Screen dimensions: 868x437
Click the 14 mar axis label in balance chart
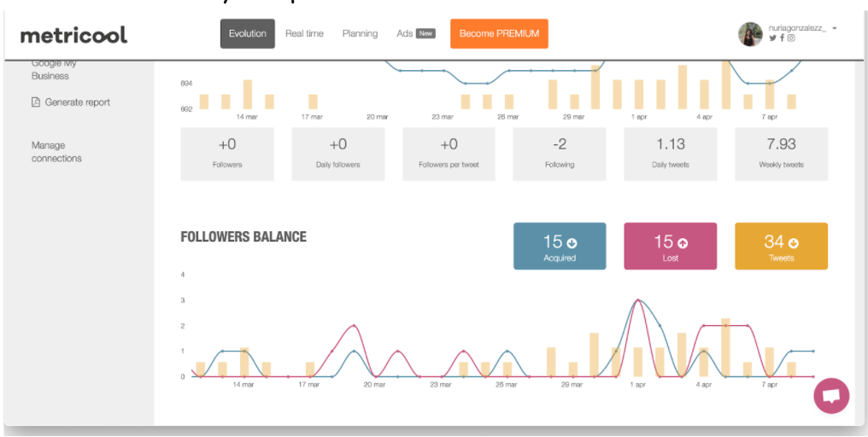244,384
